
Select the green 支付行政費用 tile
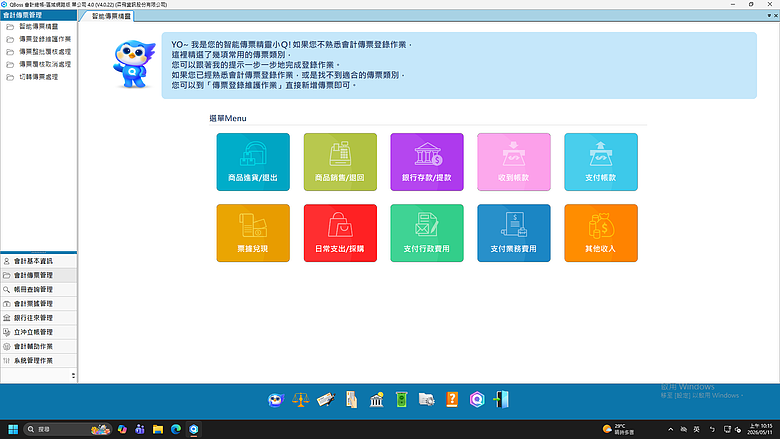pos(427,233)
